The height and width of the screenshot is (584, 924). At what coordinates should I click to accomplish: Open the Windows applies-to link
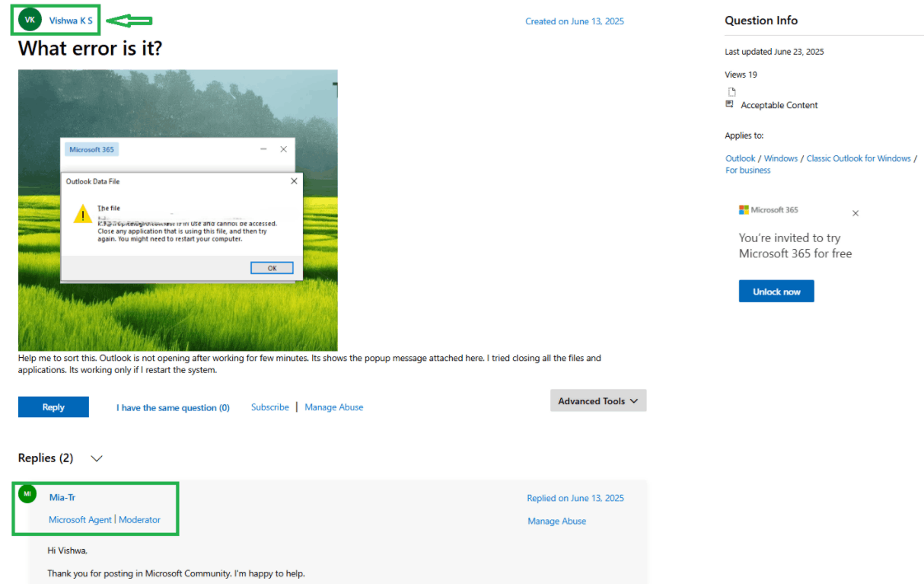click(781, 158)
